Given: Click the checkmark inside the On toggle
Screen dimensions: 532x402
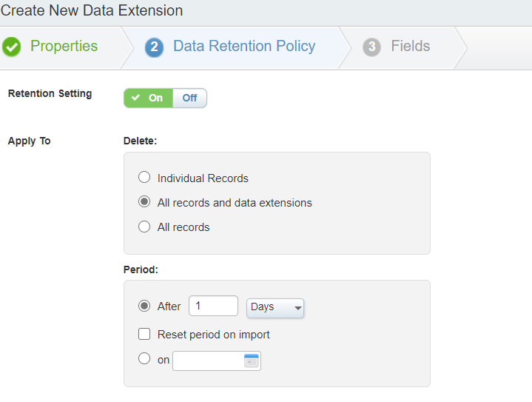Looking at the screenshot, I should pos(135,98).
